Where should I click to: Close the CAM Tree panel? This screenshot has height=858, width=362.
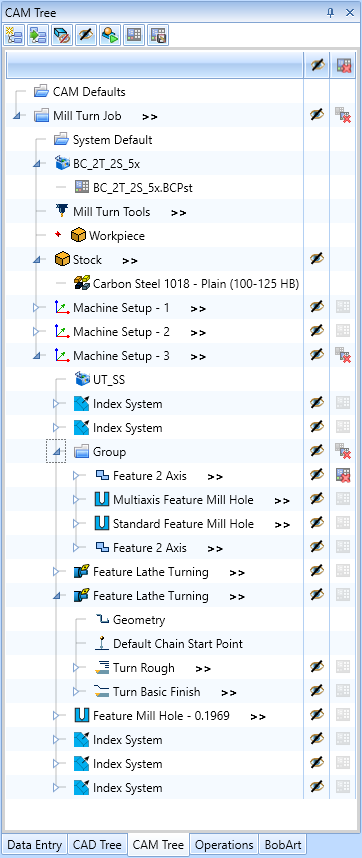tap(350, 13)
